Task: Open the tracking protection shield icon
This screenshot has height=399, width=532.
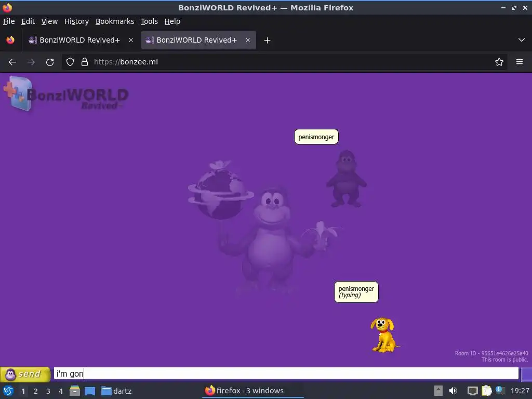Action: coord(70,62)
